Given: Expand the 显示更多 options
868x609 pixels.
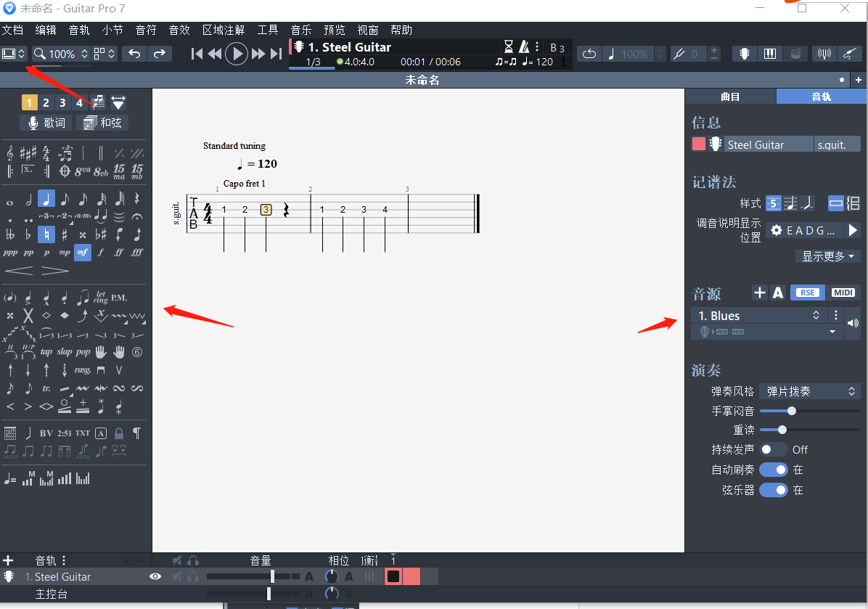Looking at the screenshot, I should (x=827, y=256).
